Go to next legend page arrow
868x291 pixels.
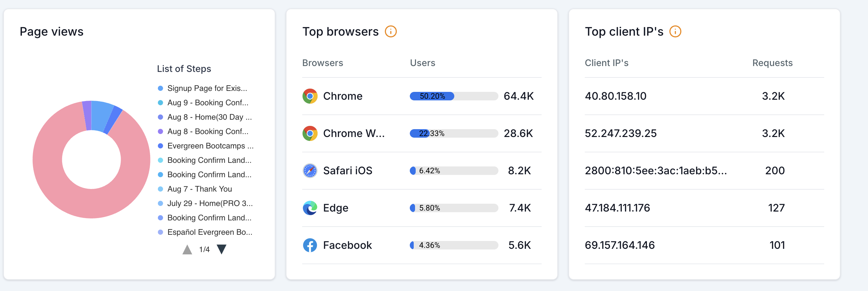click(221, 249)
